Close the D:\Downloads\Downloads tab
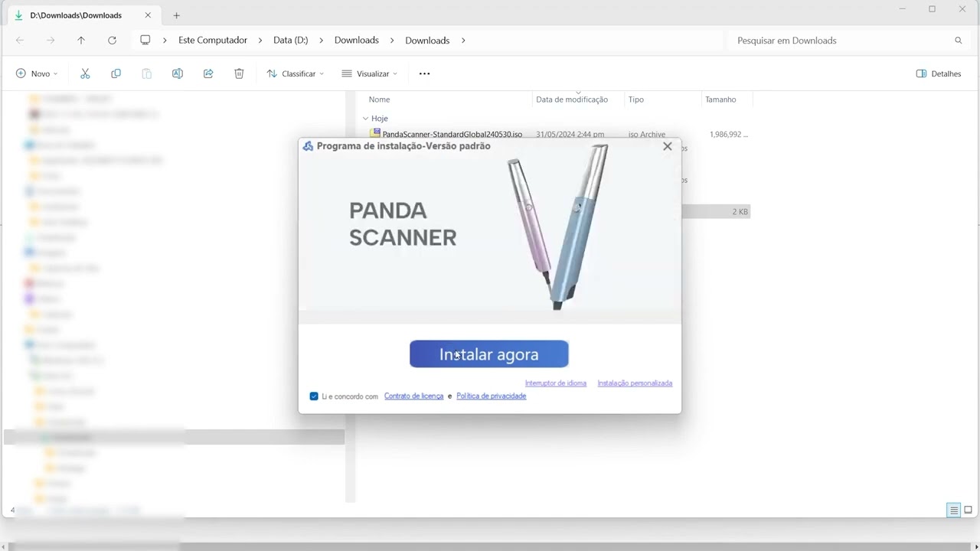The image size is (980, 551). pos(148,15)
